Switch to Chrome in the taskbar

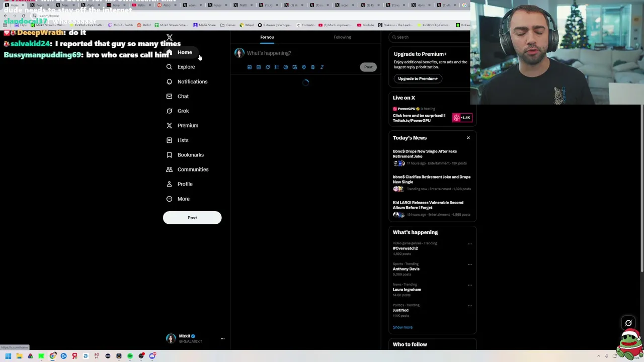point(52,356)
